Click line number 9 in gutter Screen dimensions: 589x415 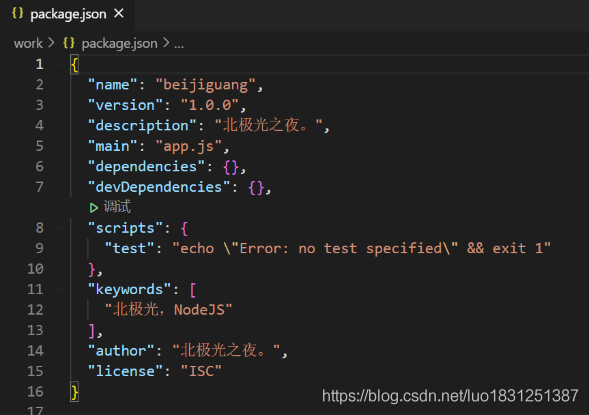[x=39, y=248]
